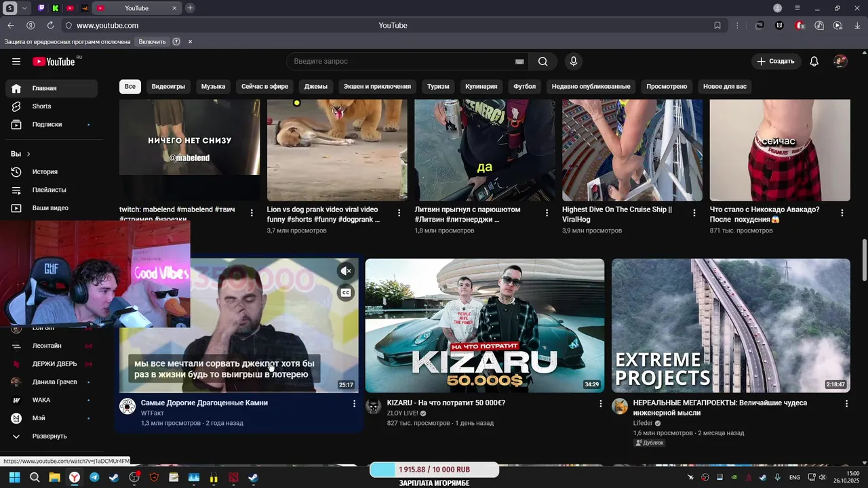Open WAKA channel subscription
This screenshot has width=868, height=488.
tap(53, 400)
